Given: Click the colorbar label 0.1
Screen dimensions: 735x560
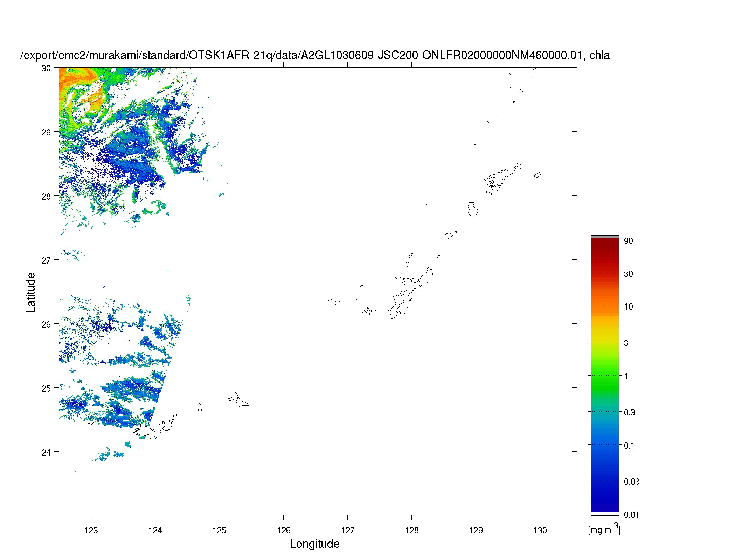Looking at the screenshot, I should coord(630,446).
